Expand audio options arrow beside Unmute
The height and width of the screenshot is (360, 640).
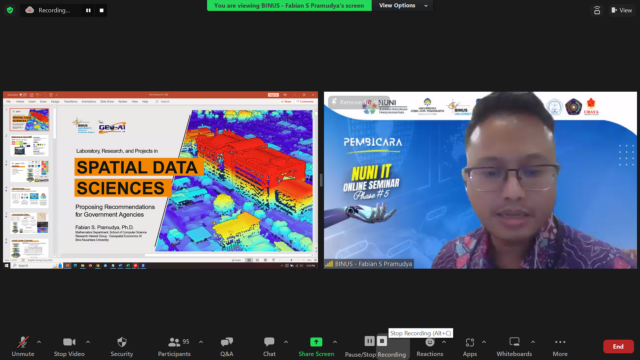click(39, 342)
